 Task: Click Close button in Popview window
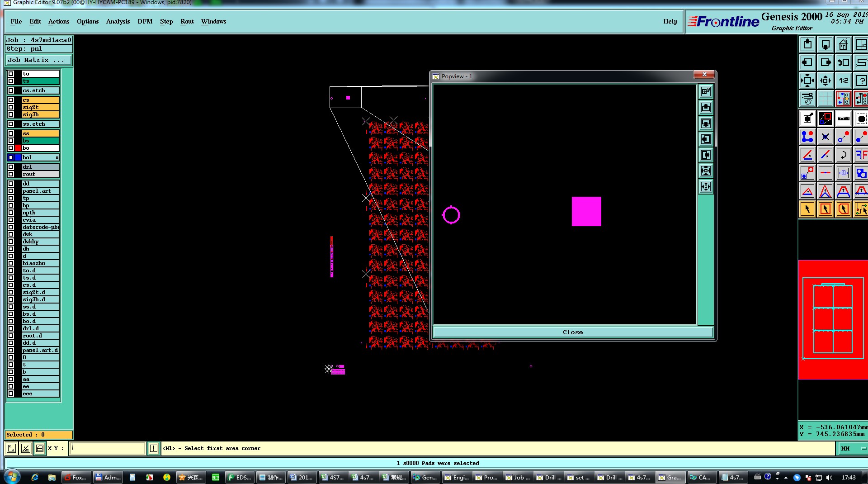point(573,332)
